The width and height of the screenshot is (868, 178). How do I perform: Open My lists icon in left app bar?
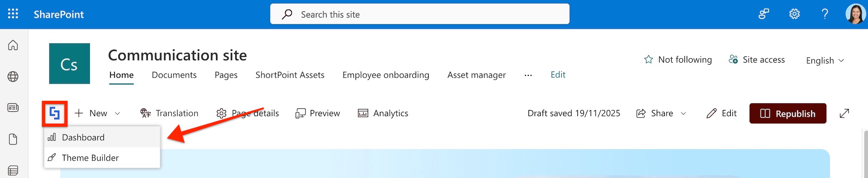(x=13, y=171)
